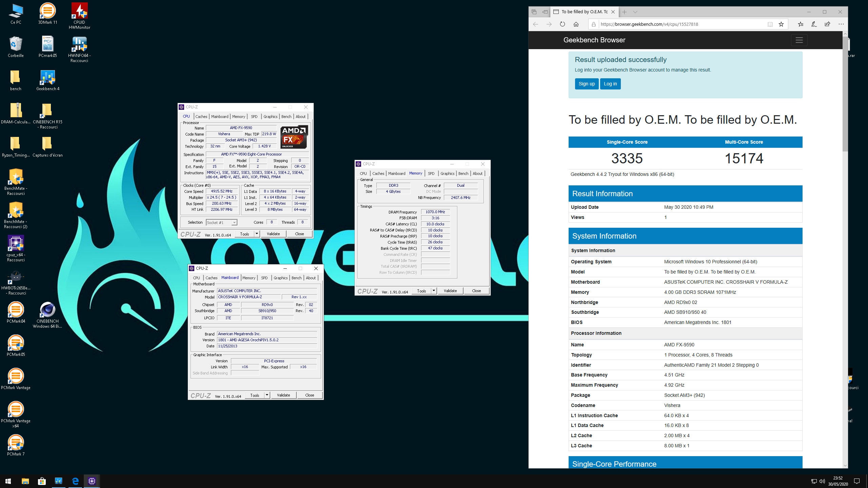Open the Edge tab list chevron

click(x=635, y=12)
